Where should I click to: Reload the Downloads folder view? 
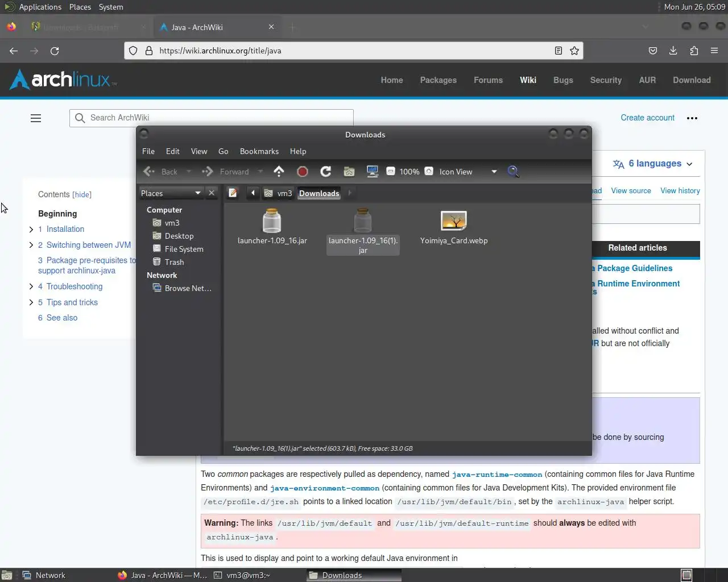(x=326, y=171)
